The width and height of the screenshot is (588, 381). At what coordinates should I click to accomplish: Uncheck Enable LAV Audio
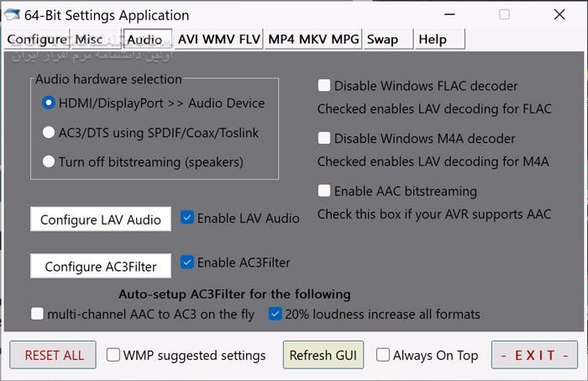(187, 218)
